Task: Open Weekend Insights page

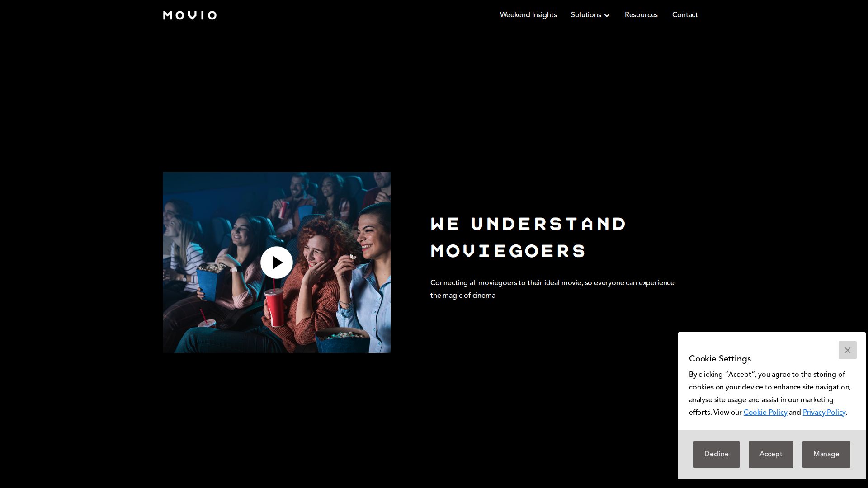Action: (x=528, y=15)
